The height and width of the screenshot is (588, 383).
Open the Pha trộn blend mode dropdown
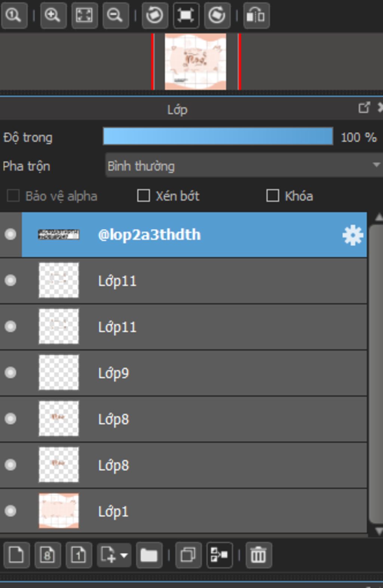coord(243,166)
